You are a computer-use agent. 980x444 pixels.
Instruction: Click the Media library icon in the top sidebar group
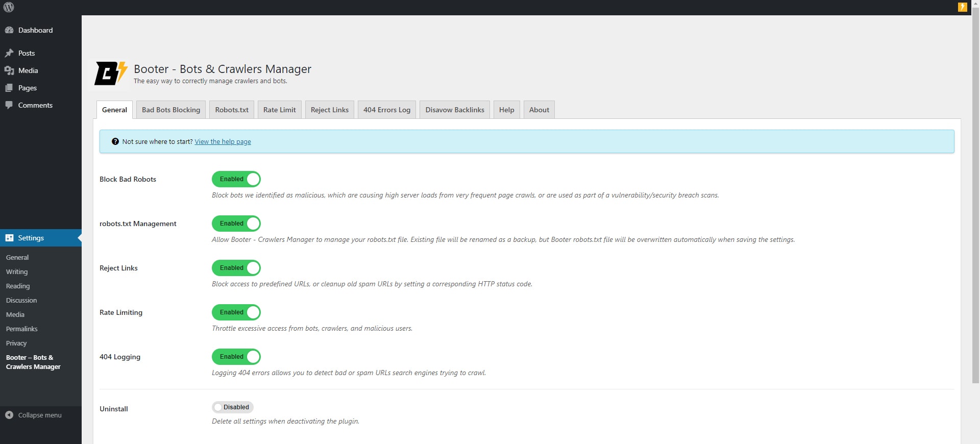pos(9,70)
